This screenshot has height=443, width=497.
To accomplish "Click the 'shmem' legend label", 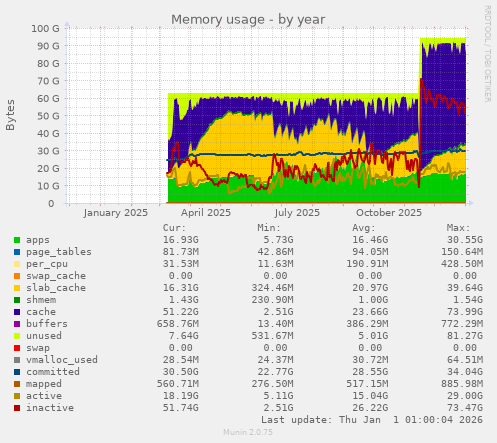I will 41,300.
